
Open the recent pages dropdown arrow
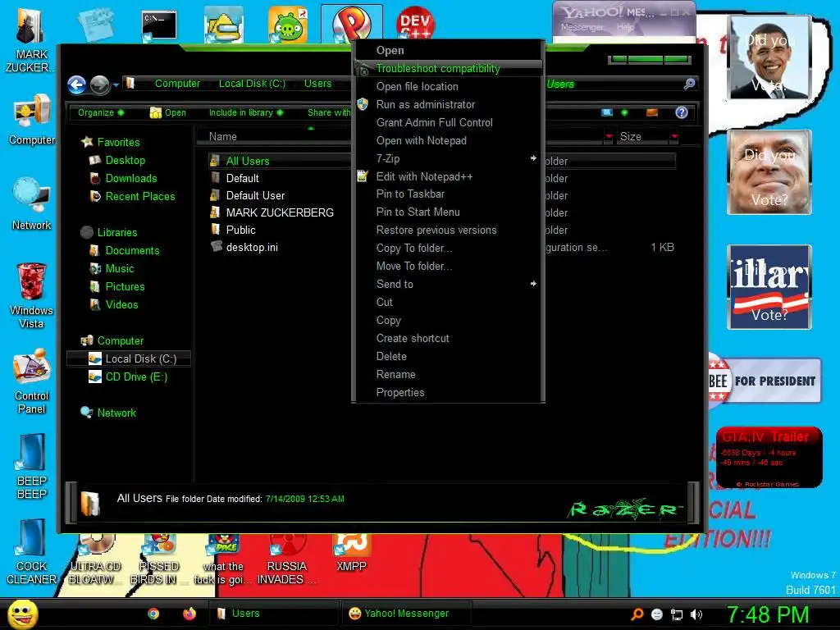[116, 84]
